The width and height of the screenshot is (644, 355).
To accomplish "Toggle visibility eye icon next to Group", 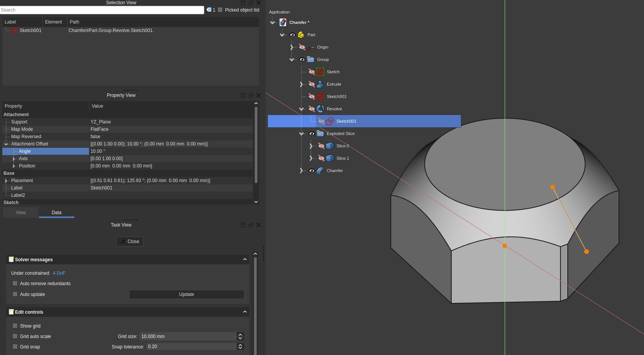I will point(302,59).
